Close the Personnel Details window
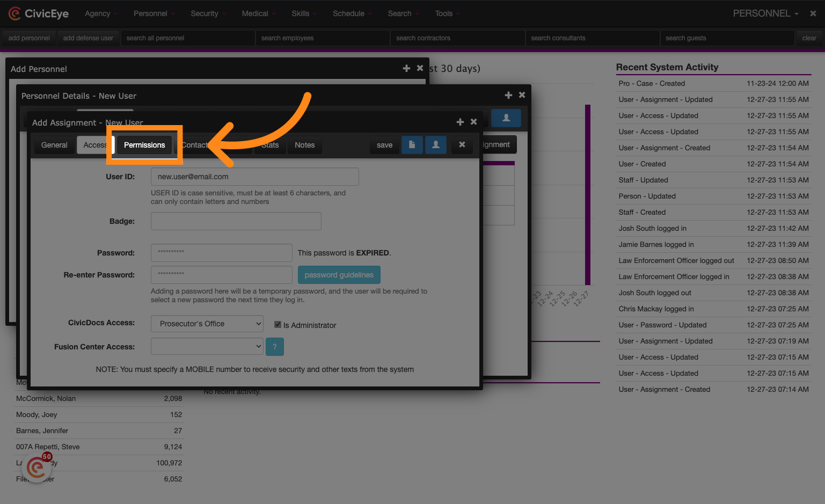Screen dimensions: 825x504 click(522, 96)
